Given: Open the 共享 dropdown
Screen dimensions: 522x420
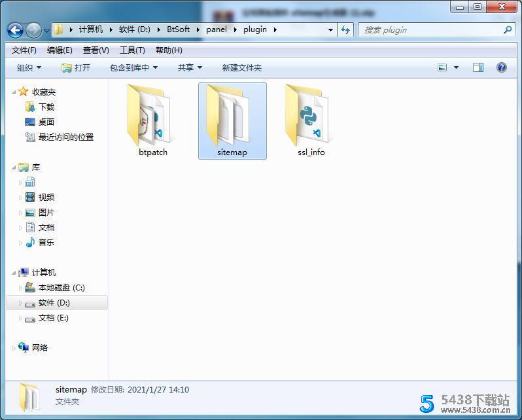Looking at the screenshot, I should click(x=190, y=68).
